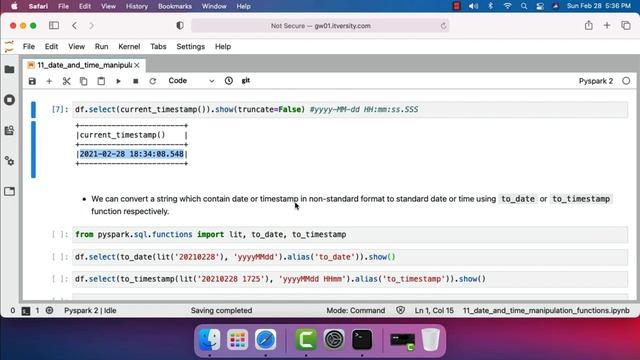This screenshot has width=640, height=360.
Task: Open the git sidebar panel icon
Action: click(x=9, y=131)
